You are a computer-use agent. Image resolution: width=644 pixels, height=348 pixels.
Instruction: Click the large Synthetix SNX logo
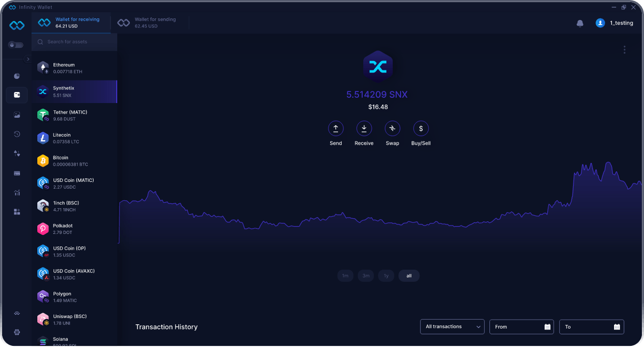click(x=377, y=66)
